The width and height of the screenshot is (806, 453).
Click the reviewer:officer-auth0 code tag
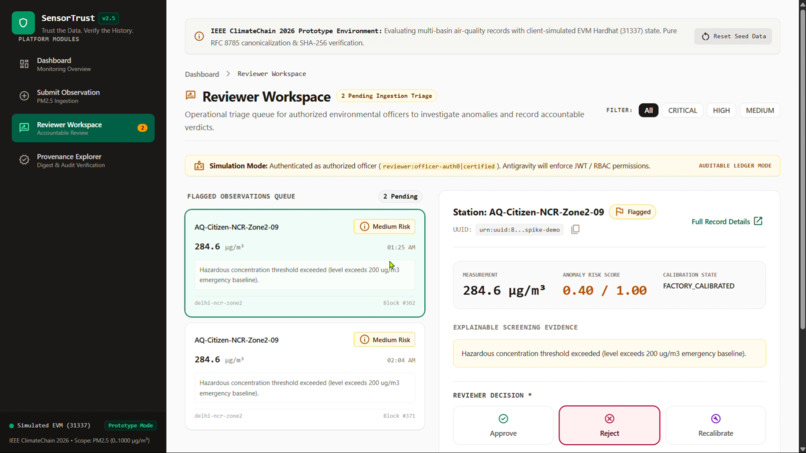(438, 167)
